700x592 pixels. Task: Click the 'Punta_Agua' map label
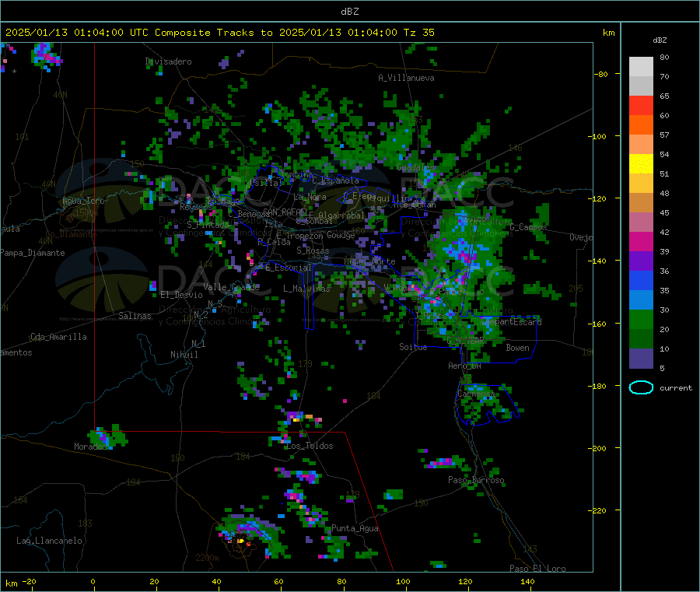pos(355,528)
